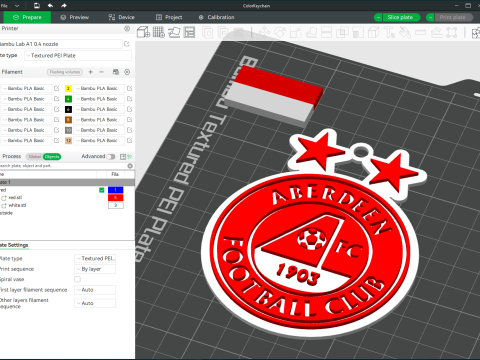The height and width of the screenshot is (360, 480).
Task: Open the Print sequence By layer dropdown
Action: [x=95, y=269]
